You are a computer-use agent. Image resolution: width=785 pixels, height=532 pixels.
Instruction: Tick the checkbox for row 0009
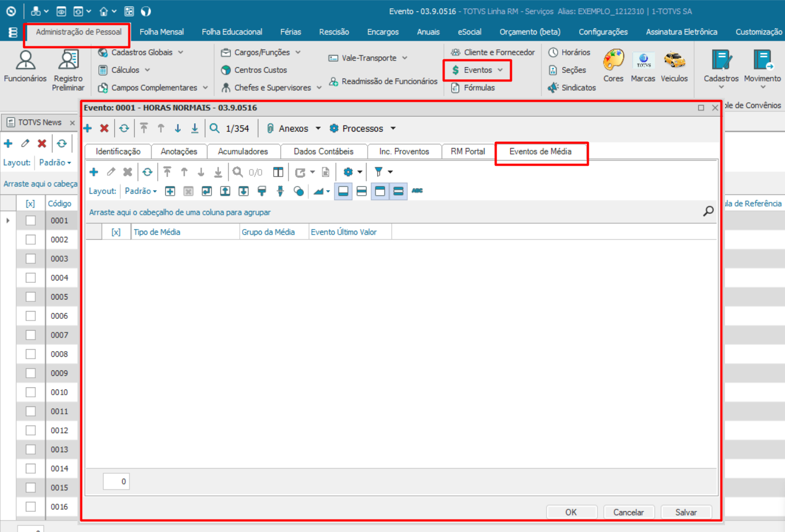click(31, 373)
